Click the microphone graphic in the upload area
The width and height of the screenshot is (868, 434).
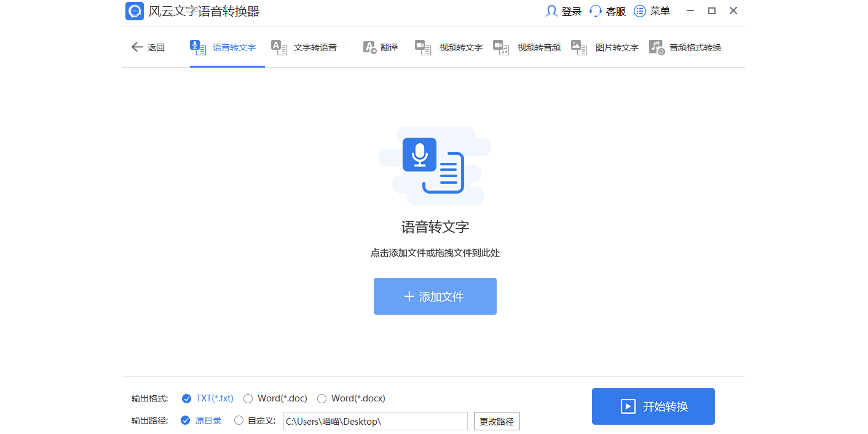[x=420, y=155]
